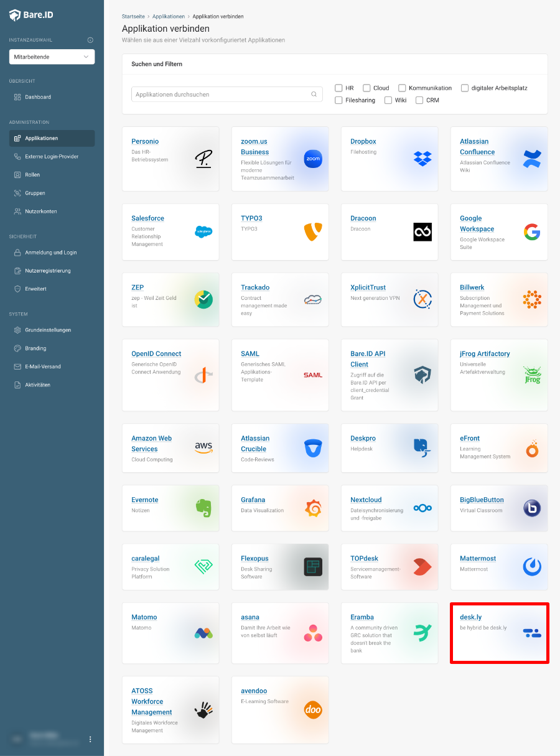Click the TYPO3 logo icon
Viewport: 560px width, 756px height.
tap(313, 232)
